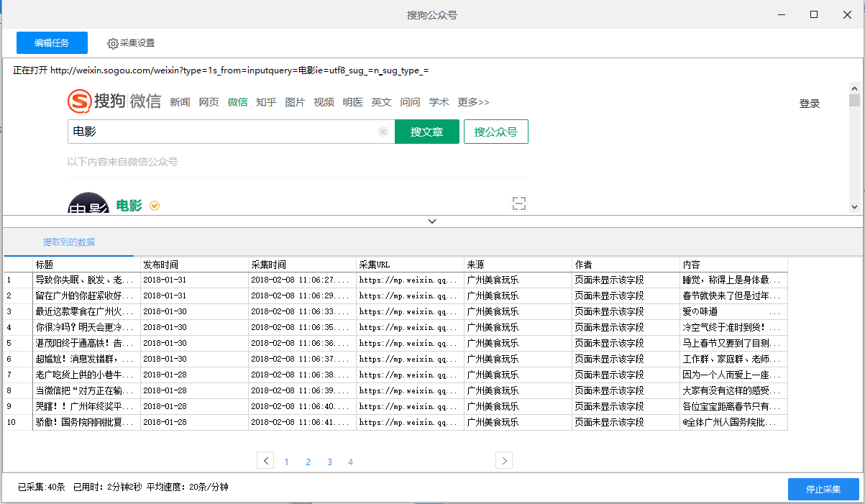Go to page 2 of data
The height and width of the screenshot is (504, 865).
(308, 462)
